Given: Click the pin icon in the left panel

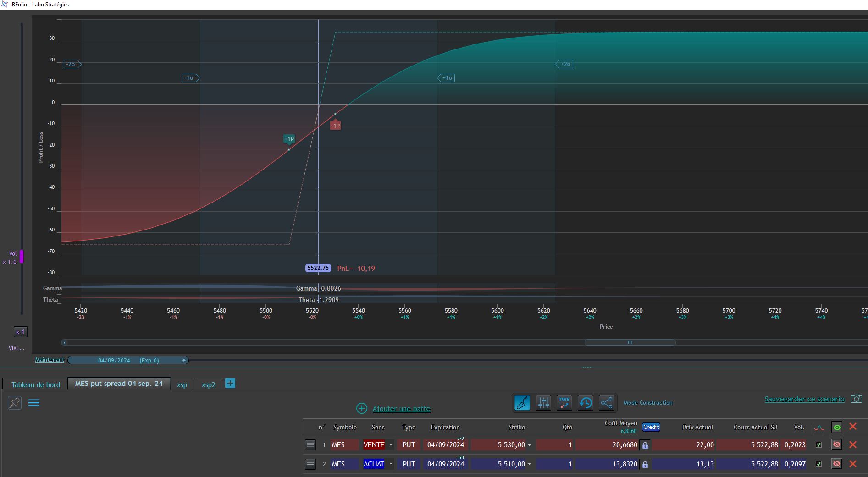Looking at the screenshot, I should (x=15, y=403).
